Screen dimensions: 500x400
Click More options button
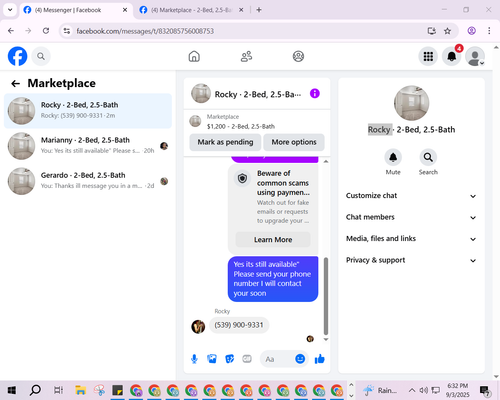click(x=294, y=142)
